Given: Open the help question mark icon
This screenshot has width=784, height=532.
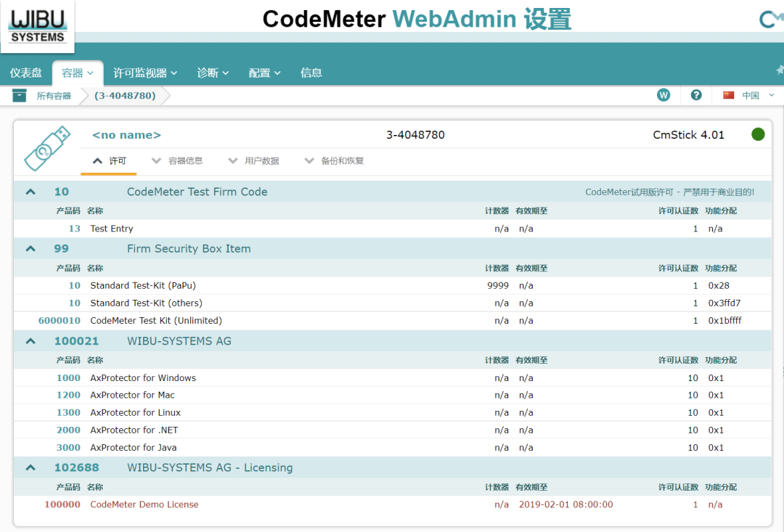Looking at the screenshot, I should click(x=695, y=94).
